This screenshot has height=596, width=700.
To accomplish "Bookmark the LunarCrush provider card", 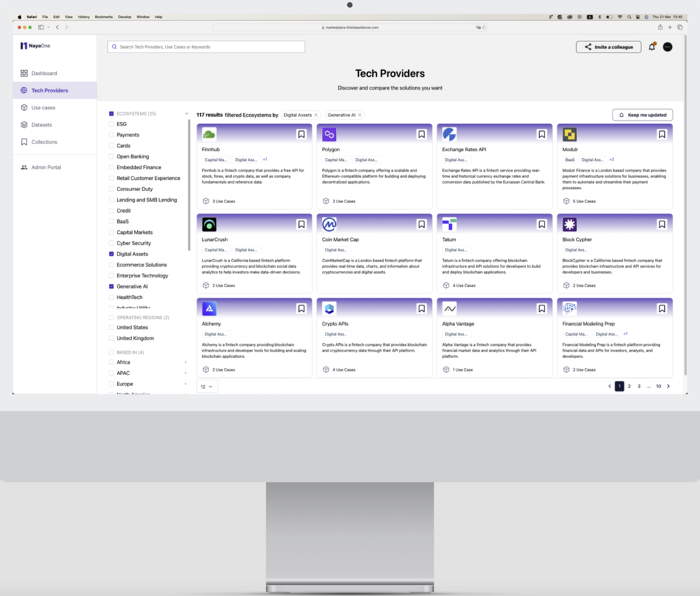I will click(x=301, y=224).
